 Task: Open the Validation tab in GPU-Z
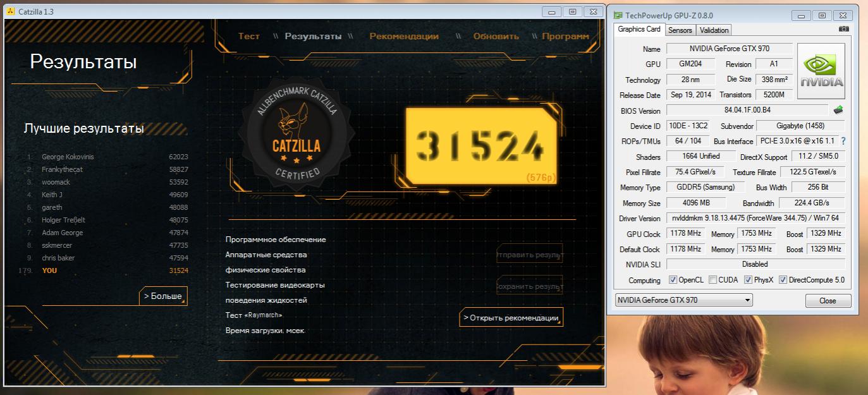click(714, 30)
